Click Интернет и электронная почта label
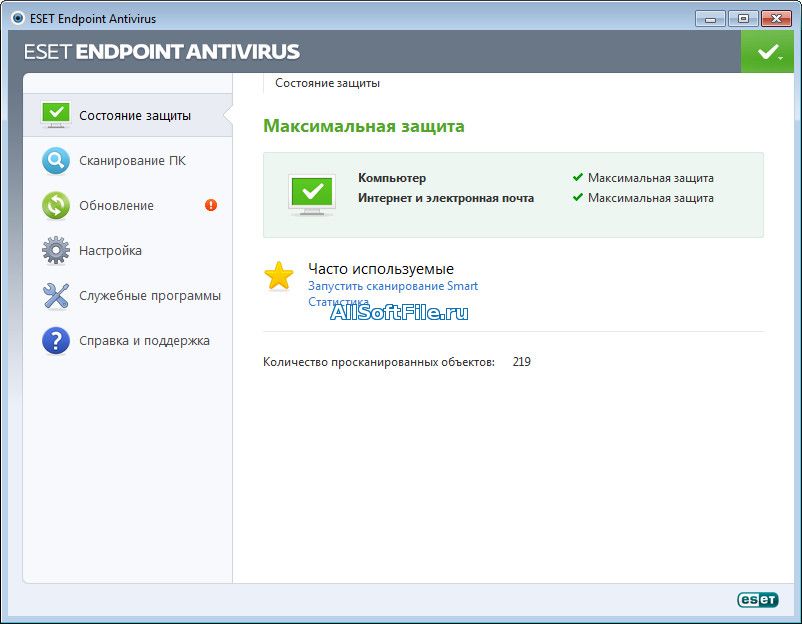This screenshot has width=802, height=624. (x=446, y=198)
